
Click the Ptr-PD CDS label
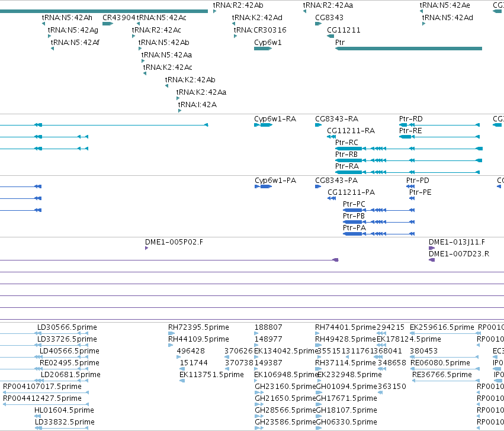tap(418, 181)
